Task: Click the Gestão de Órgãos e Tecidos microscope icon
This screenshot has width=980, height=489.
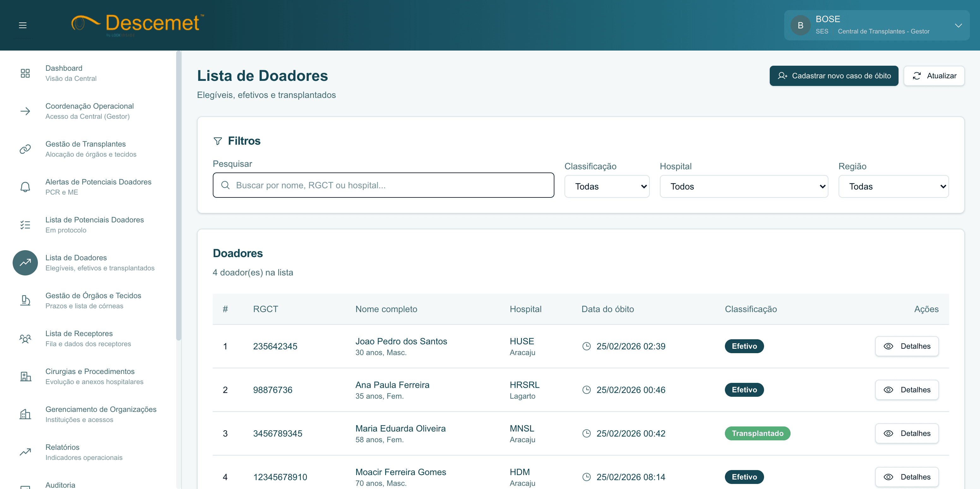Action: (x=25, y=301)
